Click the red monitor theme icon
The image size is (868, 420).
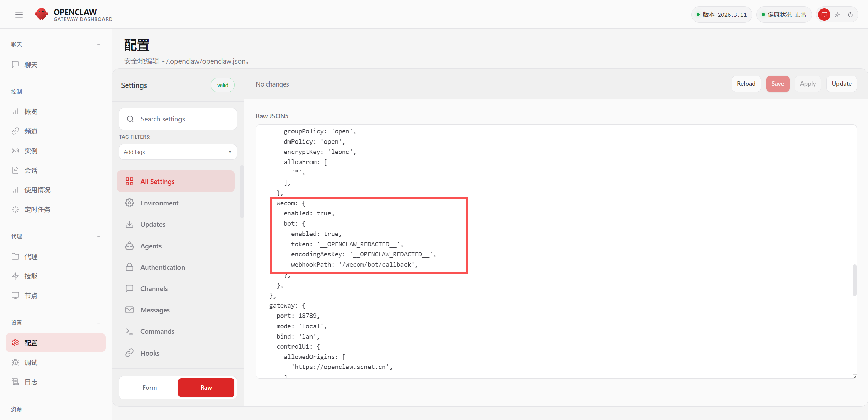click(x=824, y=15)
